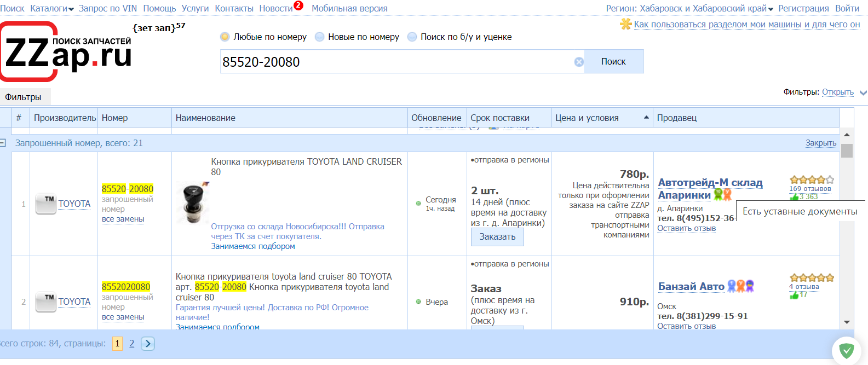Click the Заказать button for first offer
This screenshot has height=365, width=868.
497,237
